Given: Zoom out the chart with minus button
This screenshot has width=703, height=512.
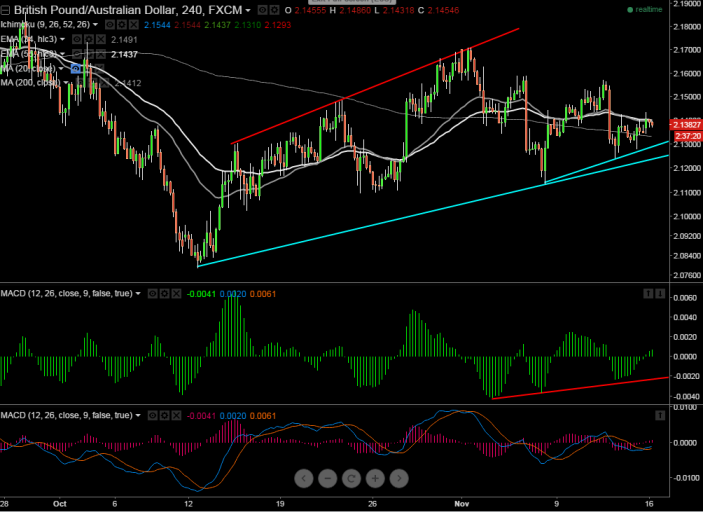Looking at the screenshot, I should tap(328, 478).
